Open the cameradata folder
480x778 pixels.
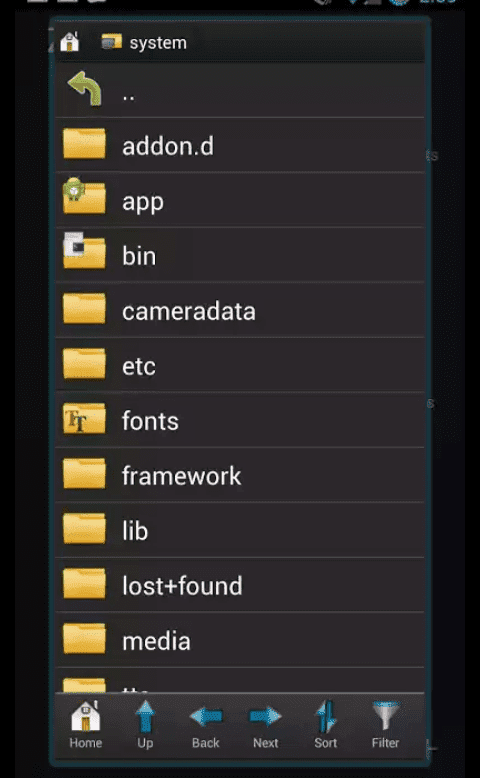point(240,311)
